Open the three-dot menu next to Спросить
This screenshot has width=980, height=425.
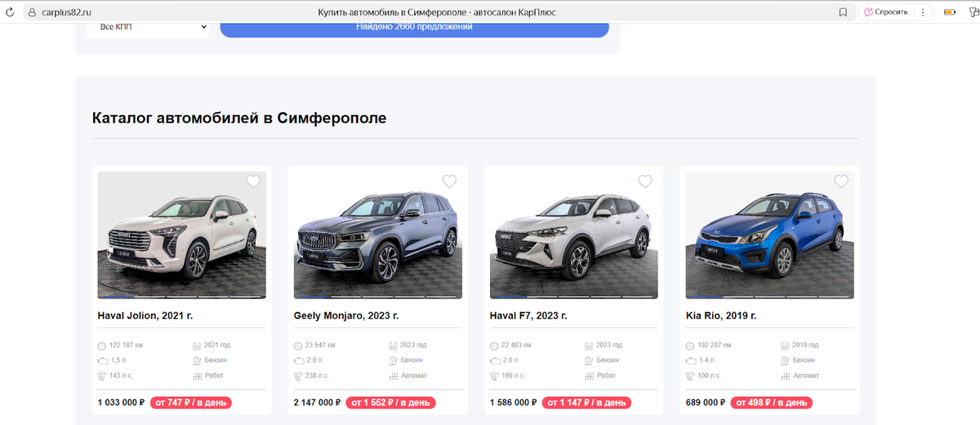point(923,12)
